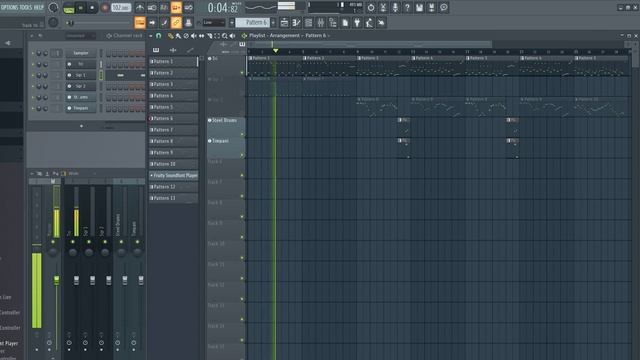Click the tempo display field

121,8
